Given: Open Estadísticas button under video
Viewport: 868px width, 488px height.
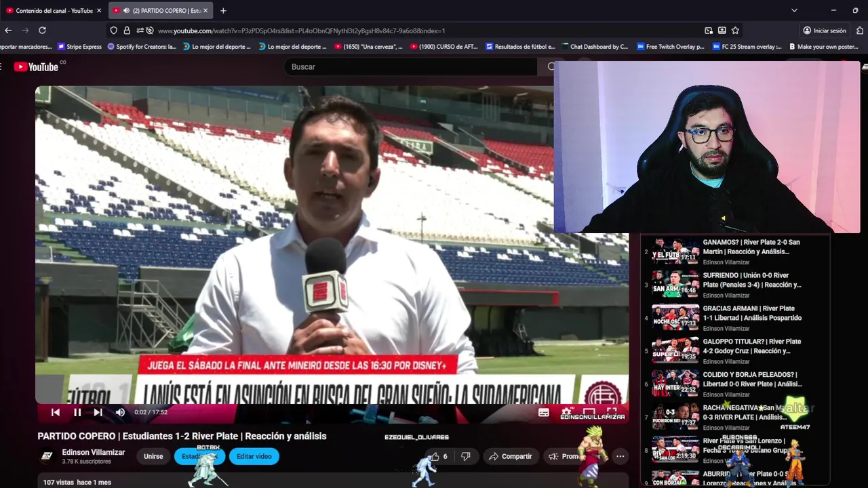Looking at the screenshot, I should [x=199, y=456].
